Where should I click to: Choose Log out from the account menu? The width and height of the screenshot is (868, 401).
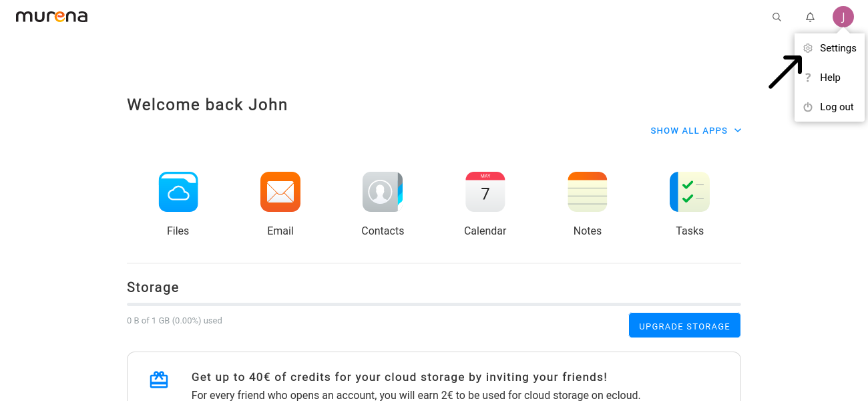coord(836,106)
